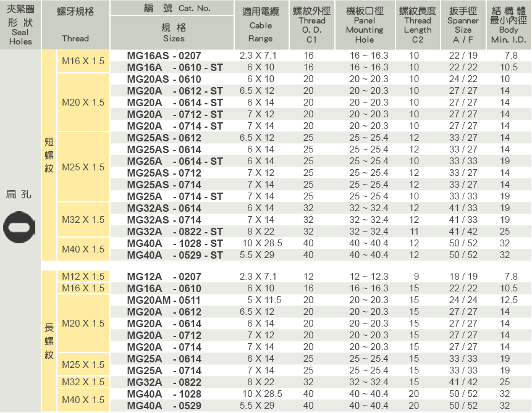This screenshot has height=413, width=532.
Task: Select catalog number MG25A - 0714 - ST
Action: click(x=175, y=196)
